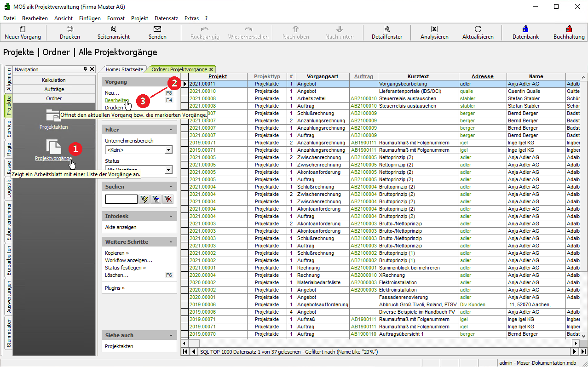Click the Analysieren toolbar icon
The width and height of the screenshot is (588, 367).
click(x=434, y=29)
